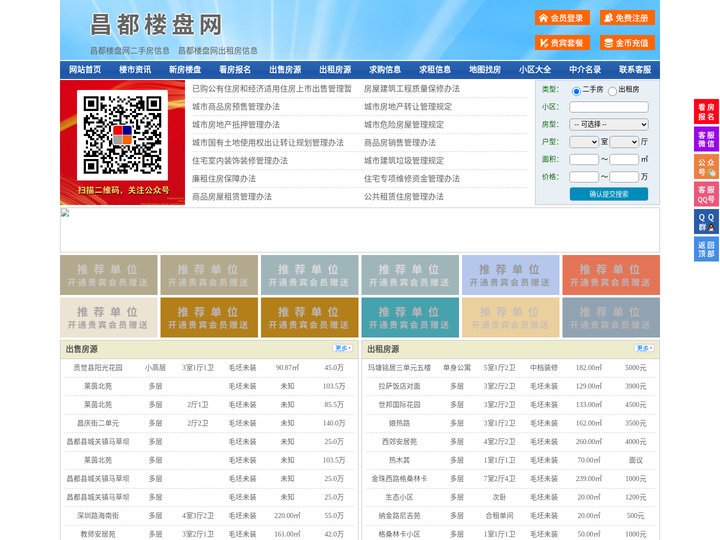The image size is (720, 540).
Task: Open 小区大全 in the navigation bar
Action: (535, 70)
